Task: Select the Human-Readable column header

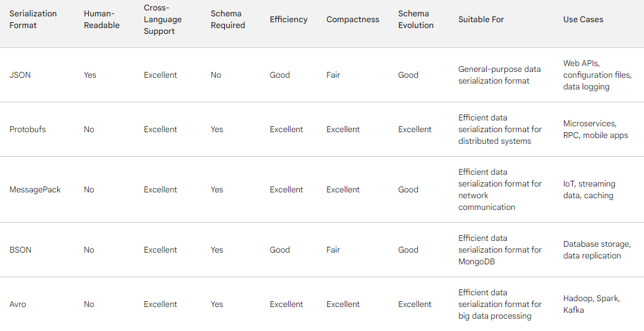Action: (102, 19)
